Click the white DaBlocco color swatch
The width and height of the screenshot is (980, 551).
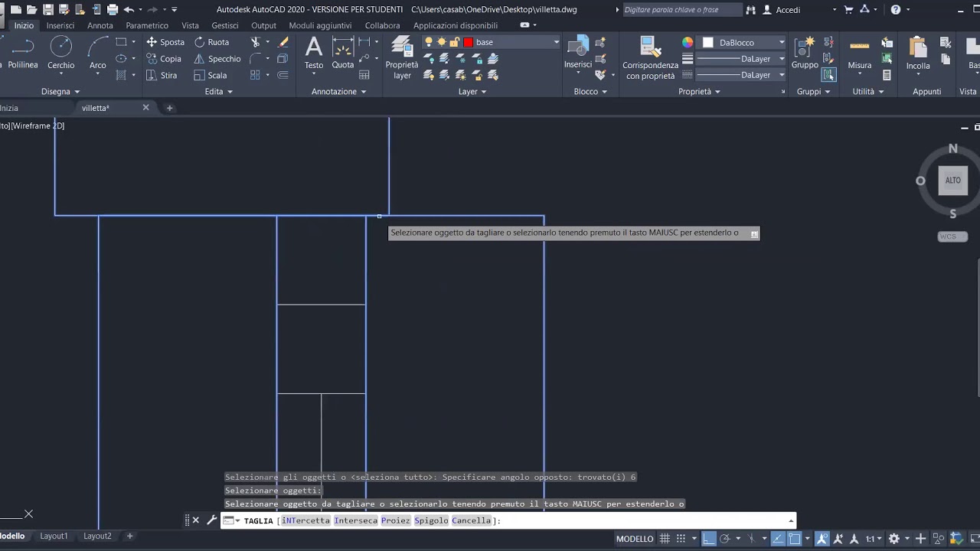[708, 42]
